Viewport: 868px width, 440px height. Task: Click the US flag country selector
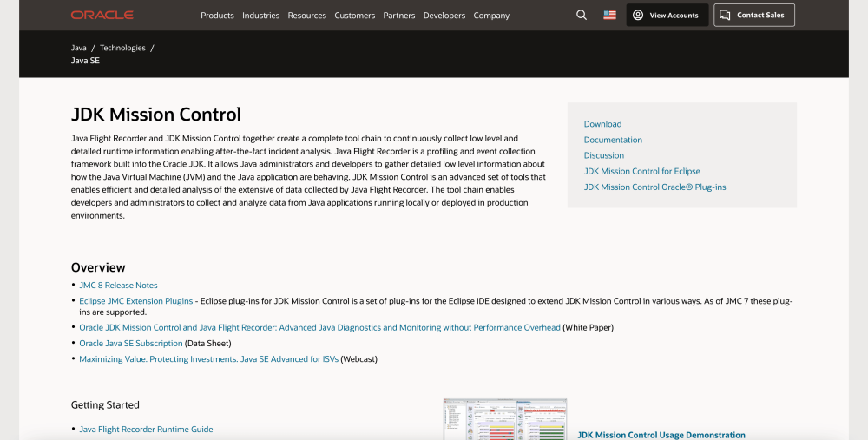pos(609,15)
